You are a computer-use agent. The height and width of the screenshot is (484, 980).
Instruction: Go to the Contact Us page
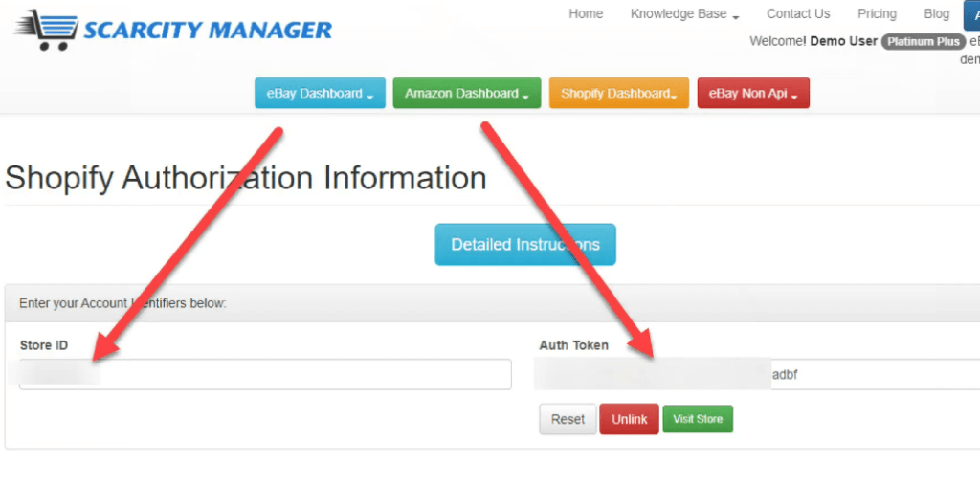click(x=798, y=13)
